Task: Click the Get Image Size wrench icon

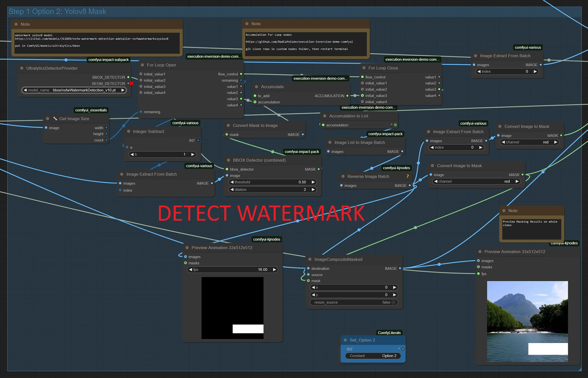Action: (x=55, y=119)
